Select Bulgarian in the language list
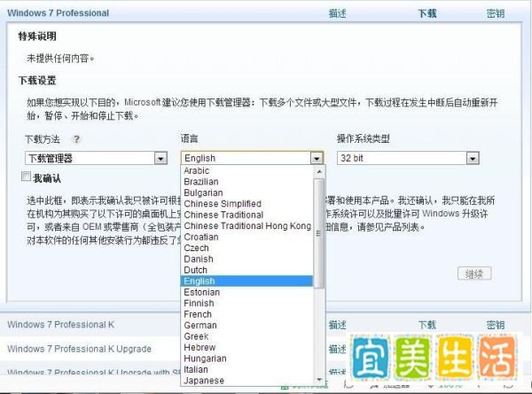 [x=246, y=193]
